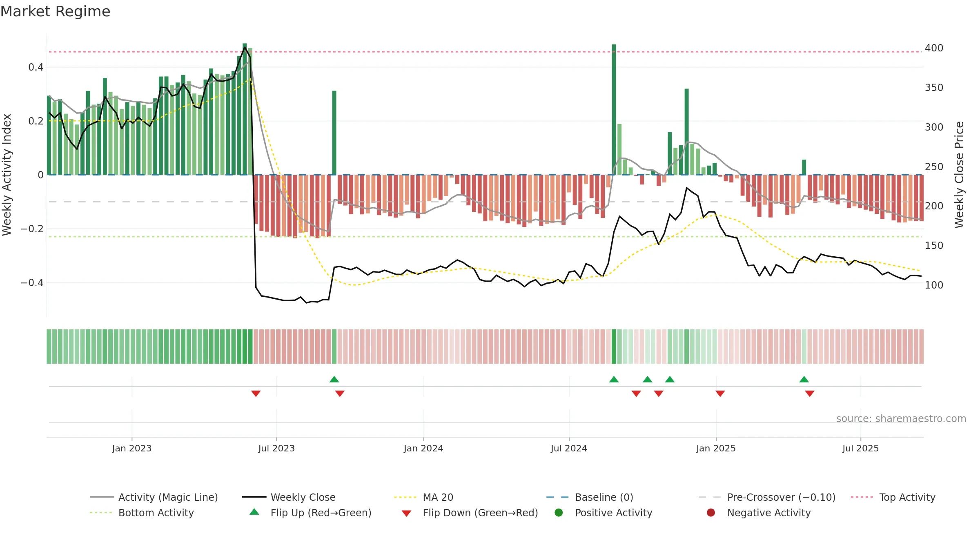
Task: Click the 0.4 activity axis tick
Action: click(x=36, y=67)
